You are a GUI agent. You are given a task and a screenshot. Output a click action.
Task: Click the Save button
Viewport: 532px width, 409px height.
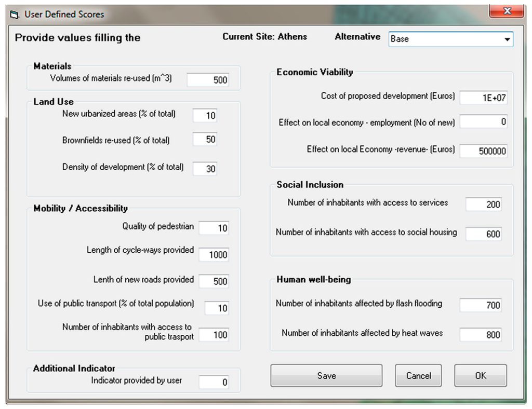[x=326, y=375]
